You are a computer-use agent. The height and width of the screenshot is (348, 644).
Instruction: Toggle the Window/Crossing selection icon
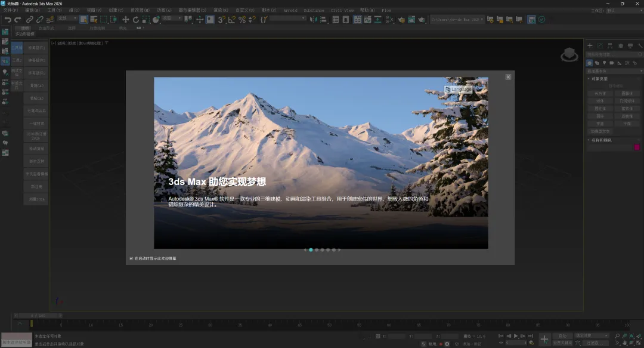(114, 19)
